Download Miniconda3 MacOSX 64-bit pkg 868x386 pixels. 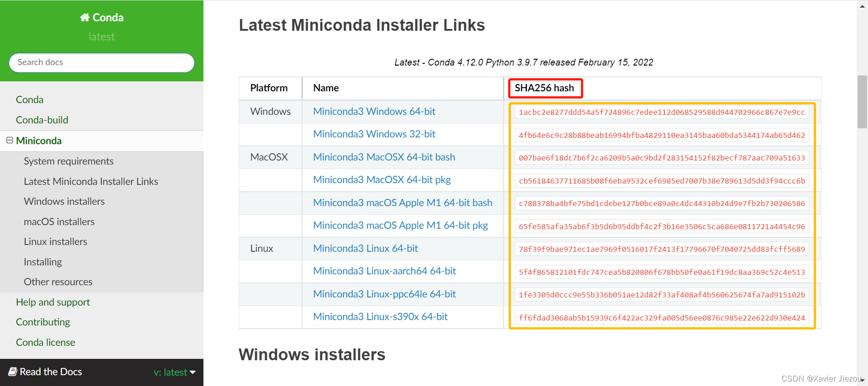pos(382,179)
